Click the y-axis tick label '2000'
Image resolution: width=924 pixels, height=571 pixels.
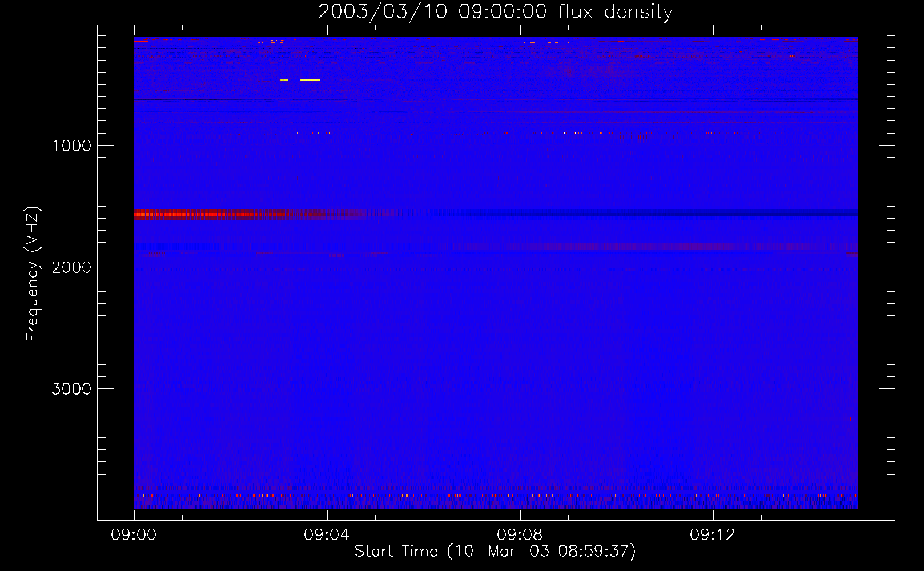coord(71,267)
